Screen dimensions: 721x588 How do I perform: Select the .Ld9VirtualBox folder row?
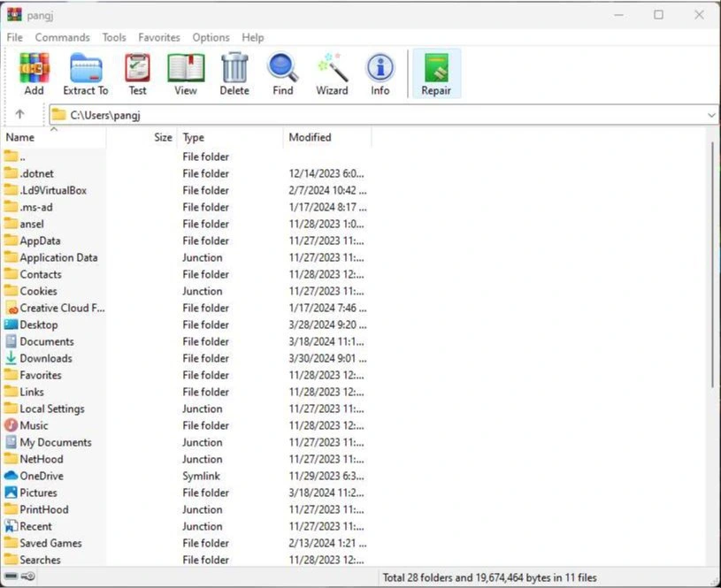click(186, 190)
